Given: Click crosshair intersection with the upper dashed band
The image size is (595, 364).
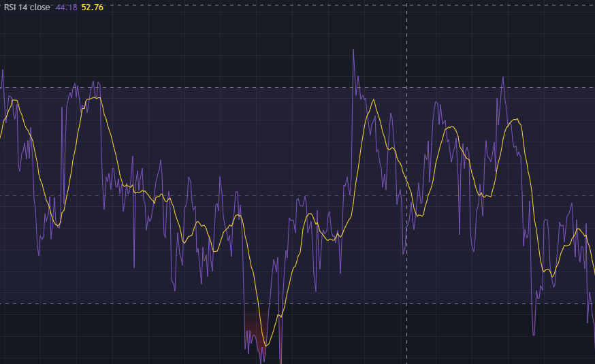Looking at the screenshot, I should tap(406, 87).
